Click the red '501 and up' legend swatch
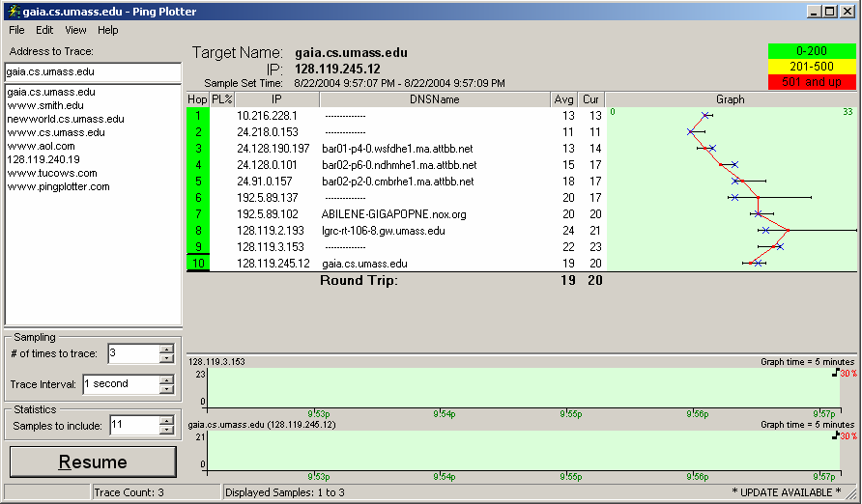The height and width of the screenshot is (504, 862). click(812, 82)
